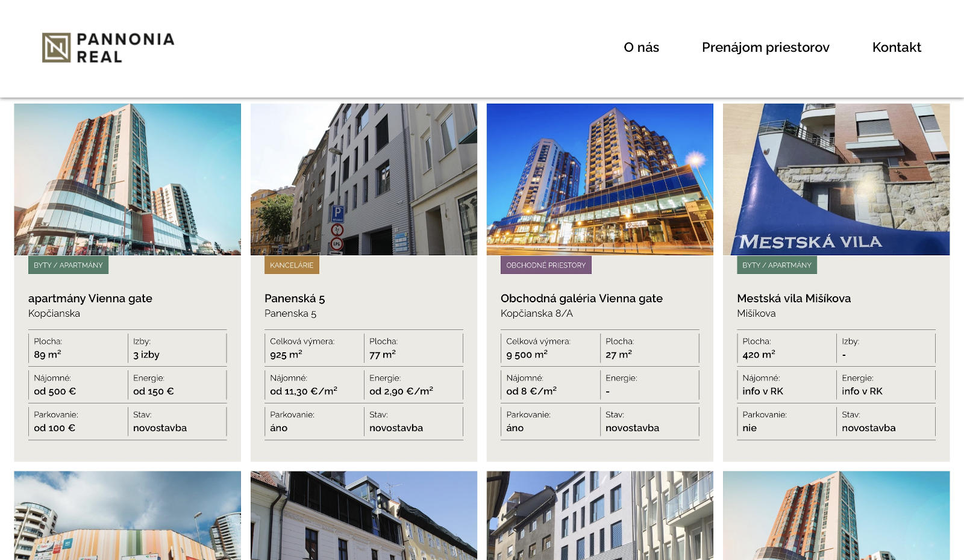The image size is (964, 560).
Task: Click novostavba status on Mestská vila card
Action: tap(869, 428)
